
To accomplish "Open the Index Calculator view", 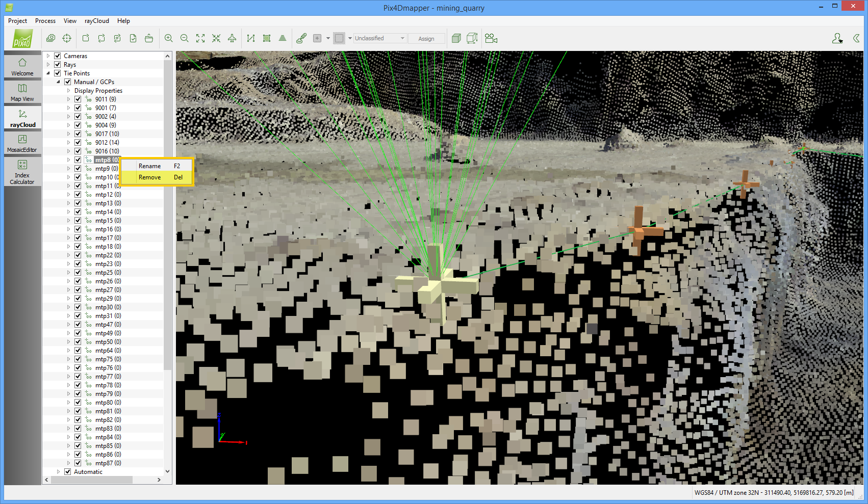I will pos(22,171).
